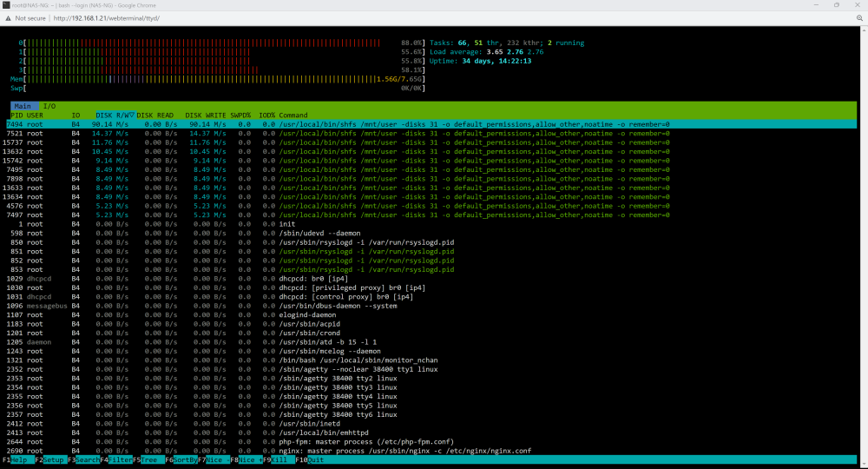Click F8 Nice plus in function bar
The width and height of the screenshot is (868, 469).
pyautogui.click(x=246, y=459)
